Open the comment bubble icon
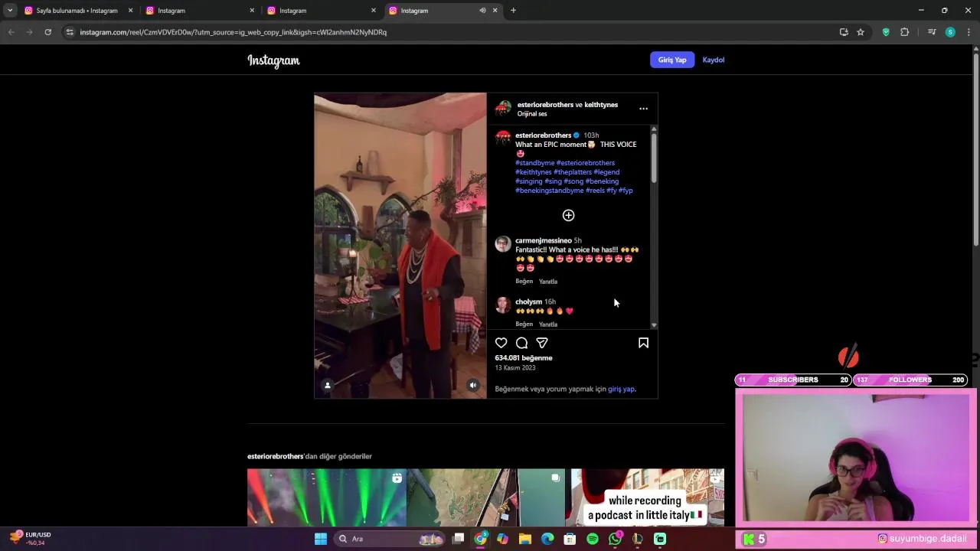 point(521,343)
